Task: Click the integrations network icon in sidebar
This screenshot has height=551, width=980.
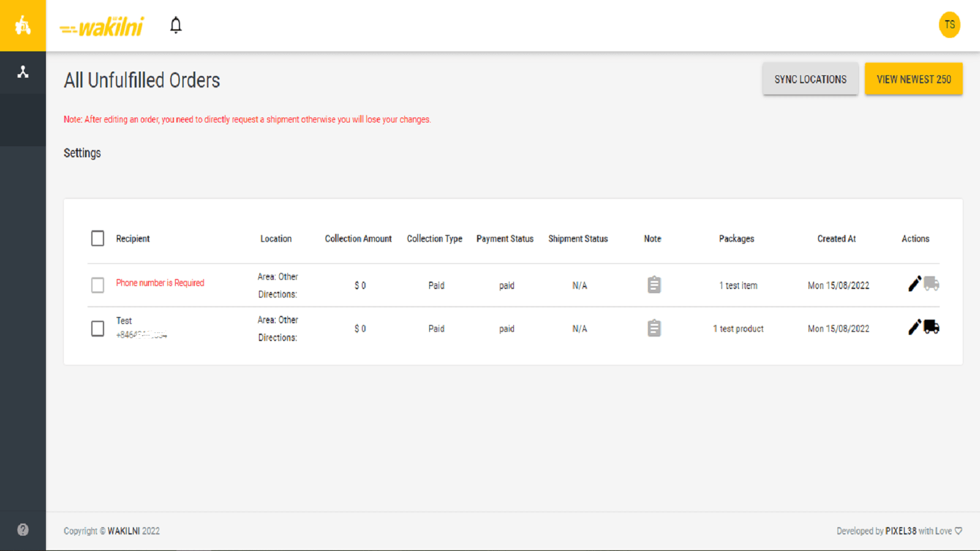Action: (x=23, y=72)
